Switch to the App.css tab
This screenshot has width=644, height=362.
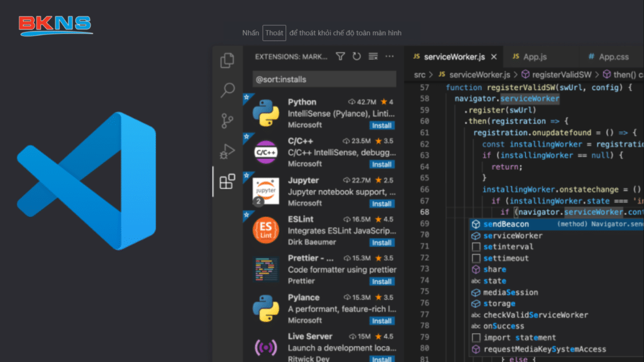(x=614, y=56)
